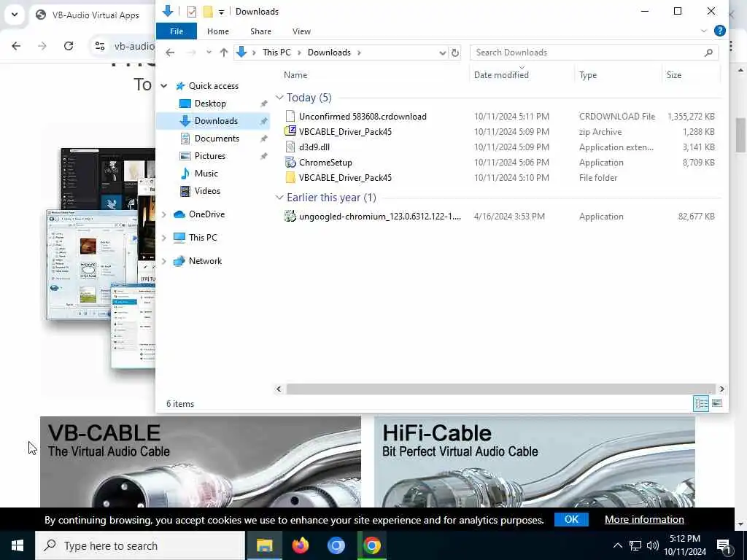Screen dimensions: 747x560
Task: Select the ChromeSetup application icon
Action: [x=290, y=163]
